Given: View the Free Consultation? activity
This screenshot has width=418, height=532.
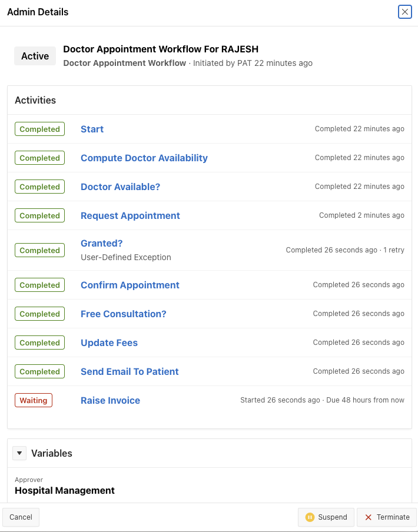Looking at the screenshot, I should coord(123,314).
